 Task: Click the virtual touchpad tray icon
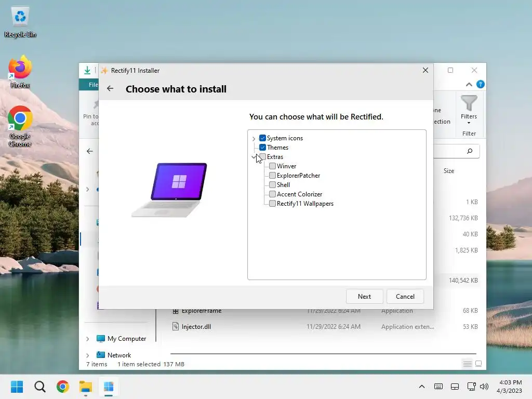coord(455,387)
